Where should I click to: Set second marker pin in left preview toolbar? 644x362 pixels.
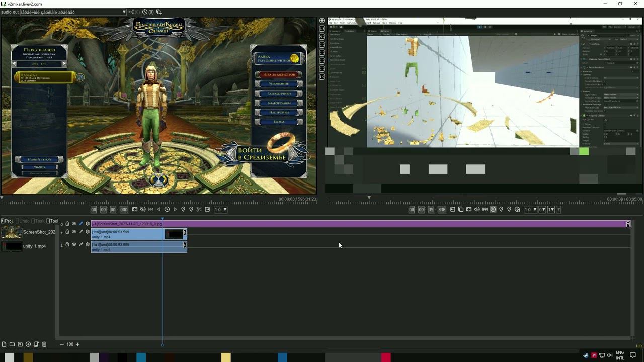(191, 209)
